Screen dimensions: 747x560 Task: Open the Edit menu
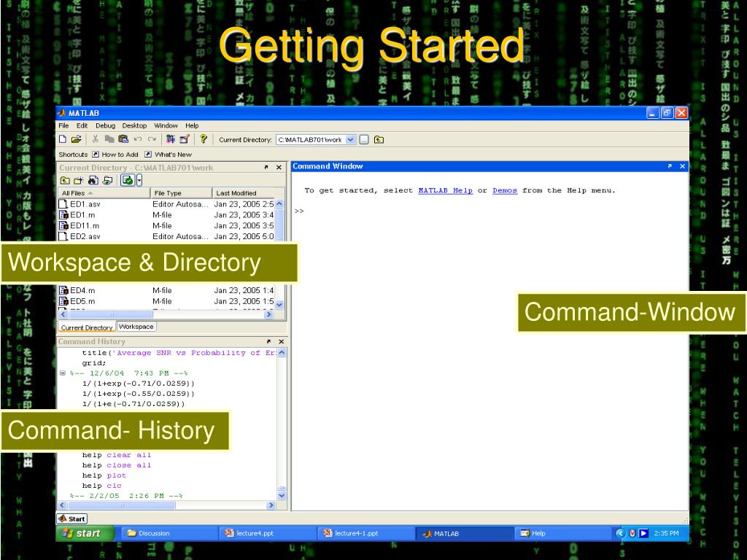tap(82, 125)
